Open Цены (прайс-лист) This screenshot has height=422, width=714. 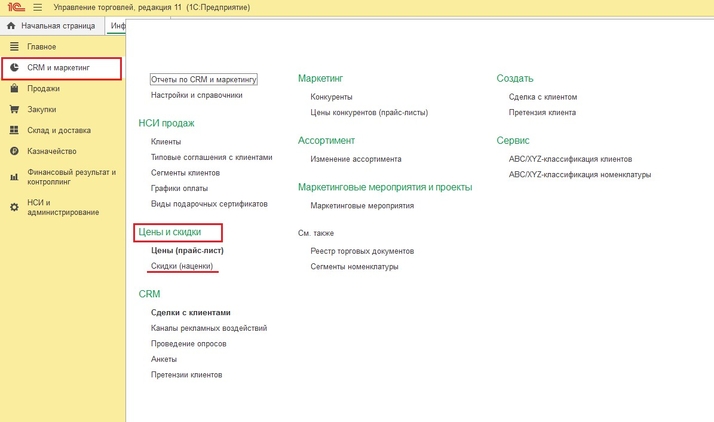coord(187,250)
